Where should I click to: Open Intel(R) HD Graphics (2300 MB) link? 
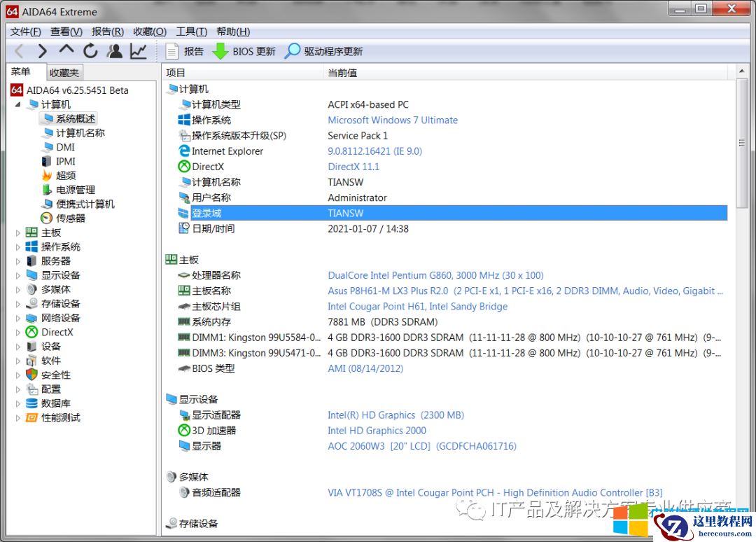pos(395,415)
